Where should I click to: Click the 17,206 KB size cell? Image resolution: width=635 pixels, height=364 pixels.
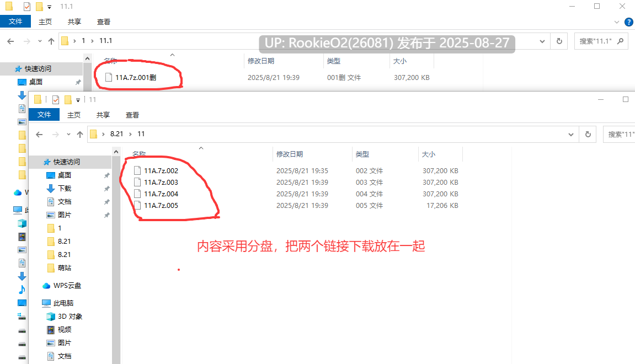click(442, 206)
